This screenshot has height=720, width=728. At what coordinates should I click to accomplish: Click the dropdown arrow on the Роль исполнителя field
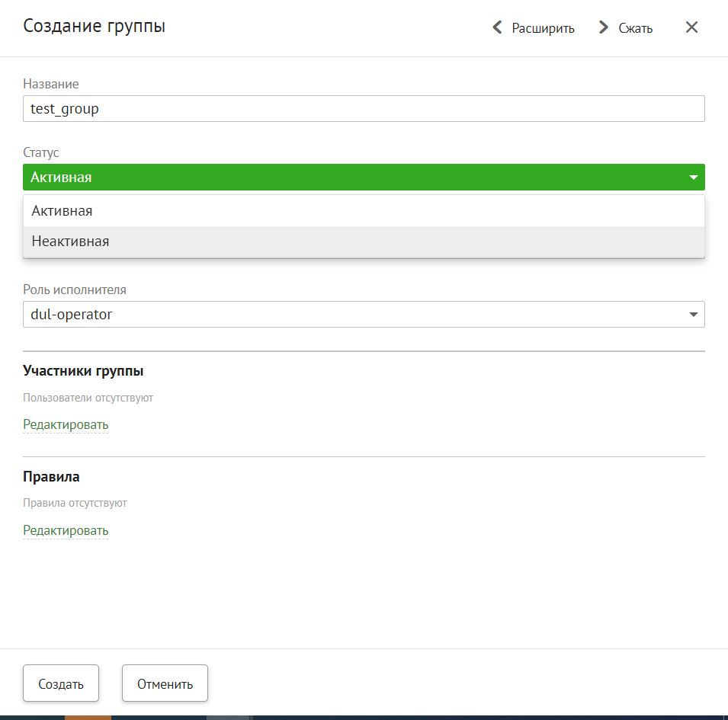point(694,314)
